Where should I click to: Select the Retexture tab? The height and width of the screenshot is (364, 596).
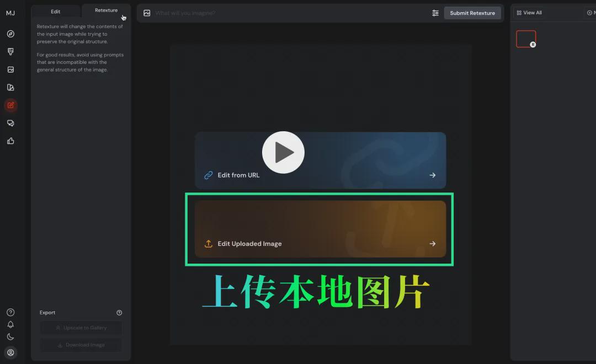(106, 10)
